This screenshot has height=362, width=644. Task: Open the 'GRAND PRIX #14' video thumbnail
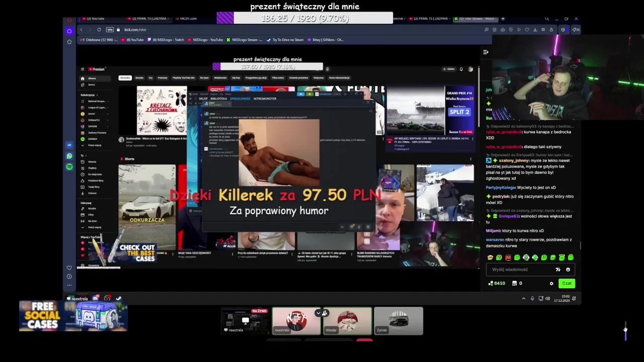(431, 111)
